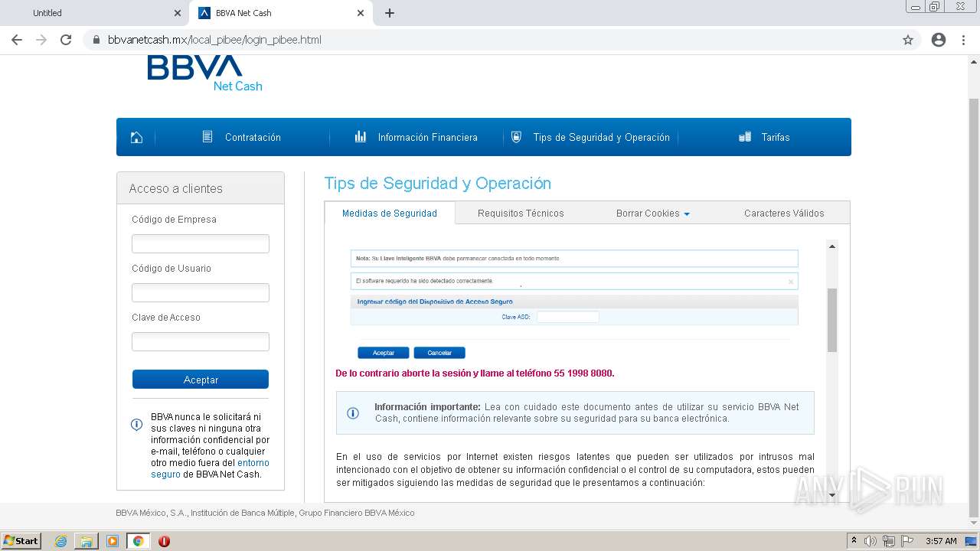Screen dimensions: 980x551
Task: Open the Contratación menu item
Action: click(x=253, y=138)
